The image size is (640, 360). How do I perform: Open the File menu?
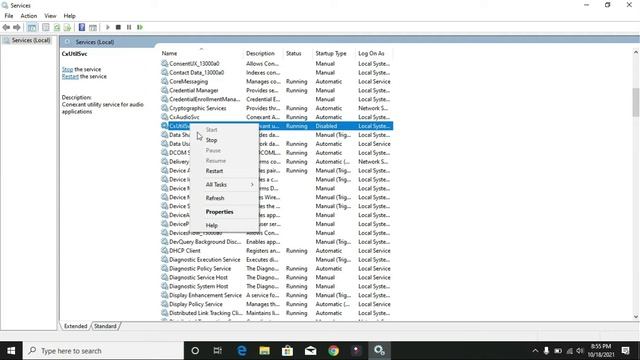point(9,16)
